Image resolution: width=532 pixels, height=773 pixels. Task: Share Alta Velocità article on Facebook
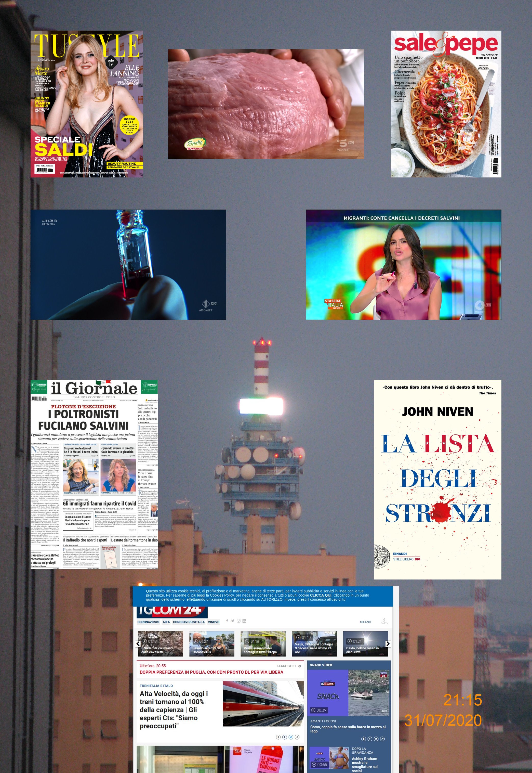coord(285,737)
